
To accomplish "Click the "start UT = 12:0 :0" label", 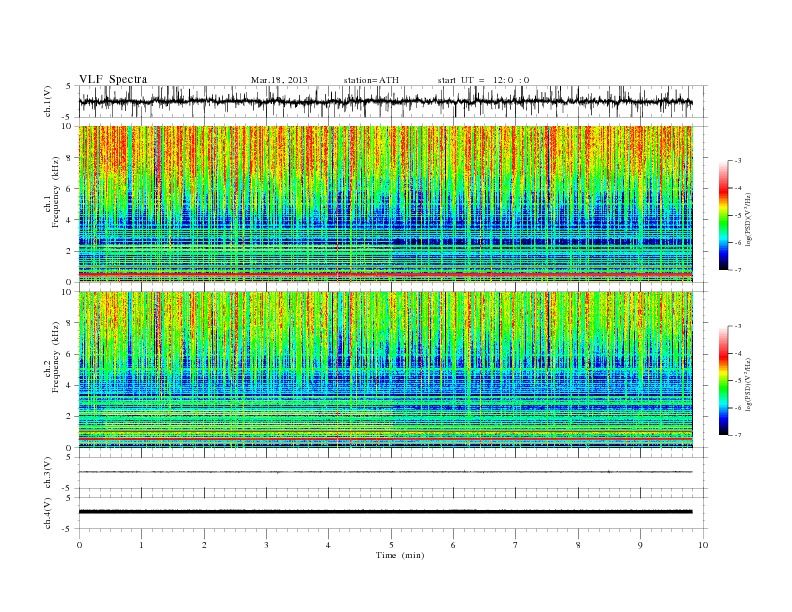I will tap(483, 80).
